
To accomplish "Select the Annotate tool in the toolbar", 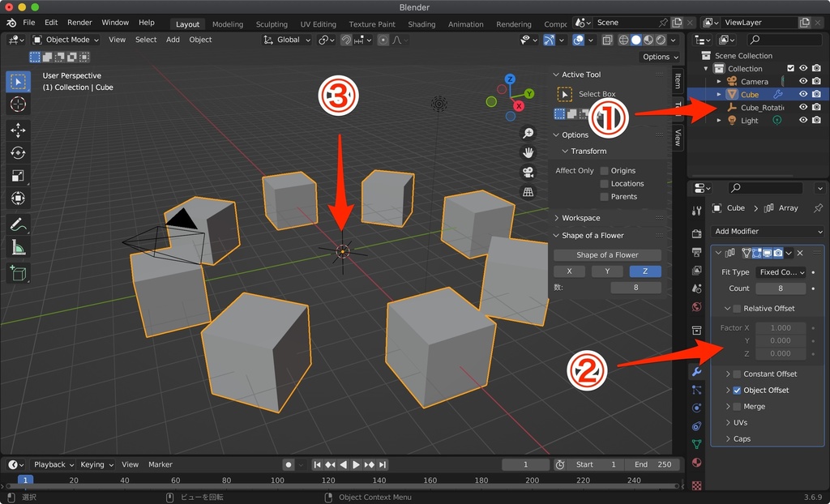I will click(x=19, y=223).
